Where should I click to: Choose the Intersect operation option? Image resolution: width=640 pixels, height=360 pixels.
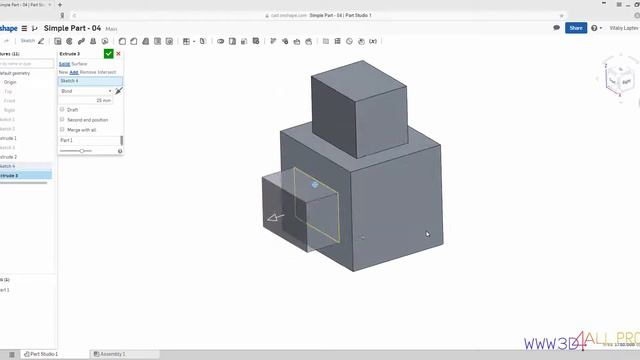coord(107,72)
